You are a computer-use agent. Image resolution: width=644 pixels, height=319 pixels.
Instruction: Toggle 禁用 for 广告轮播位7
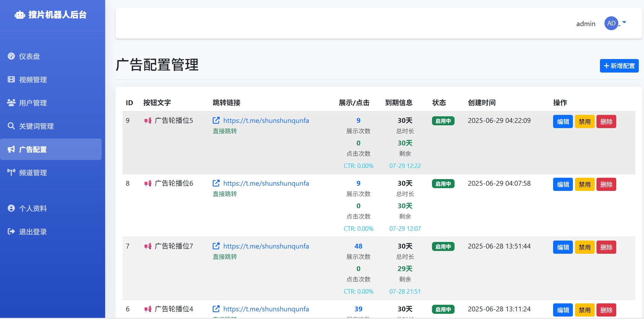pos(585,247)
